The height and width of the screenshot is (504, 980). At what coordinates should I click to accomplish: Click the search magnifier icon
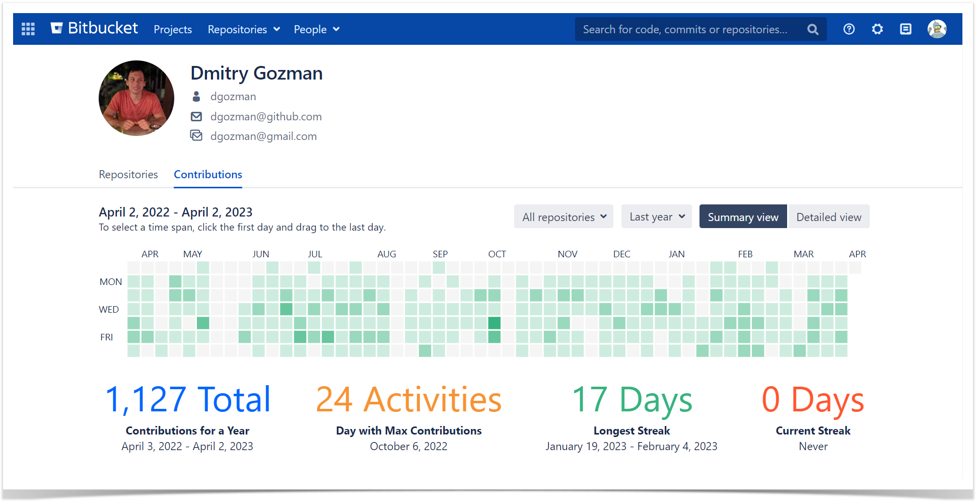(813, 30)
